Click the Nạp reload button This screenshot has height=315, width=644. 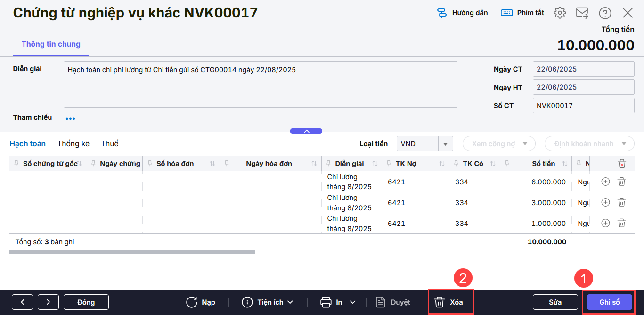click(x=201, y=302)
